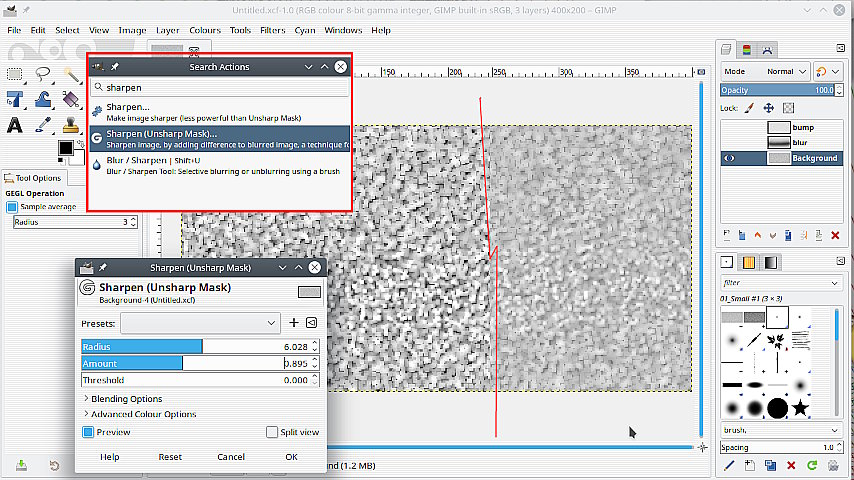Select the Bucket Fill tool
Viewport: 854px width, 480px height.
[71, 99]
